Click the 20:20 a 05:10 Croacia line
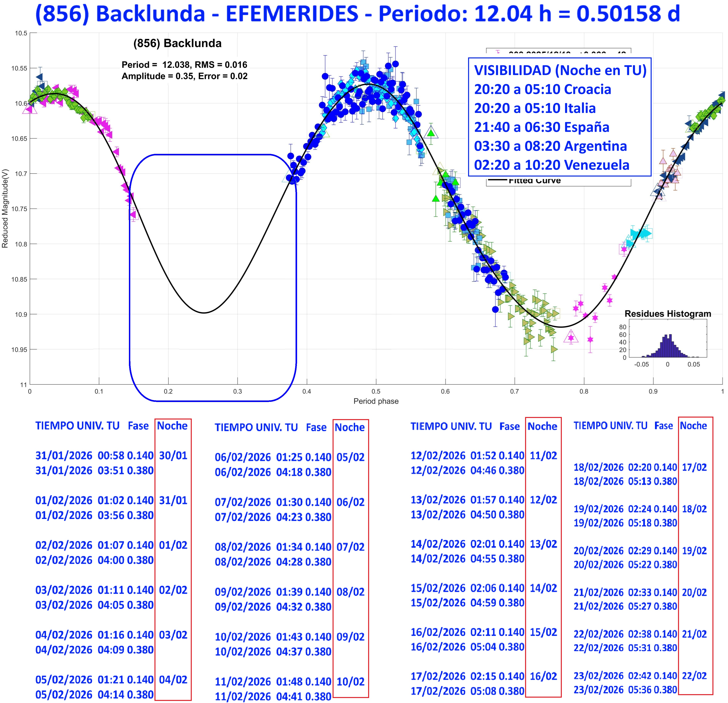The width and height of the screenshot is (728, 703). [542, 89]
